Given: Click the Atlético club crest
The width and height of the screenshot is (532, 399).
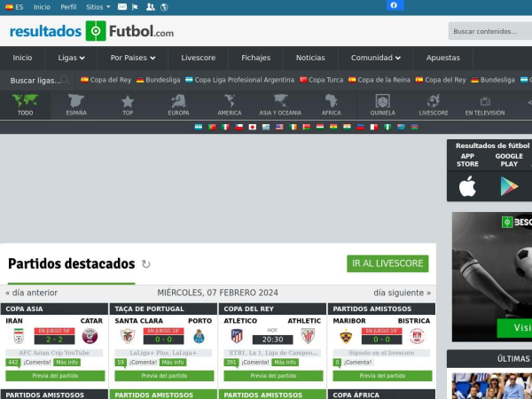Looking at the screenshot, I should [x=237, y=336].
